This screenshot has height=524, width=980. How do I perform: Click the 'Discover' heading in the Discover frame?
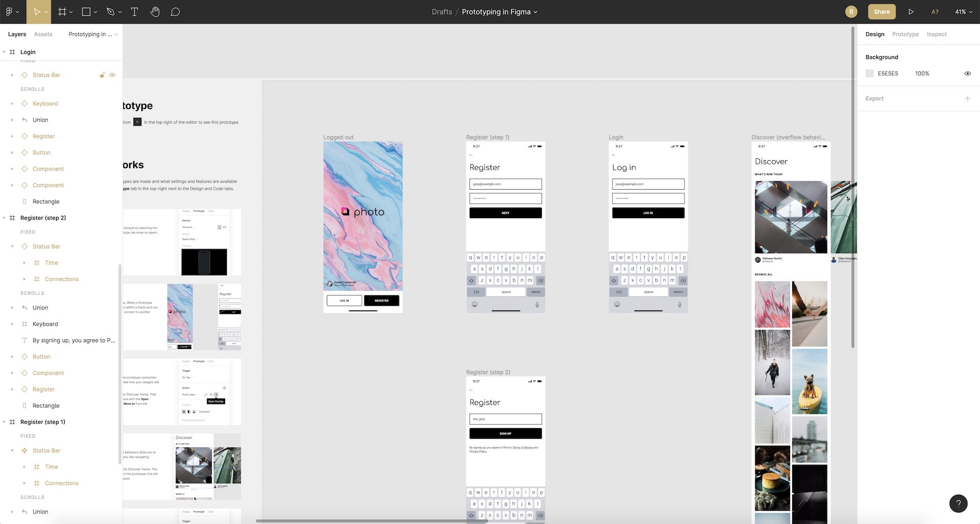[x=771, y=161]
